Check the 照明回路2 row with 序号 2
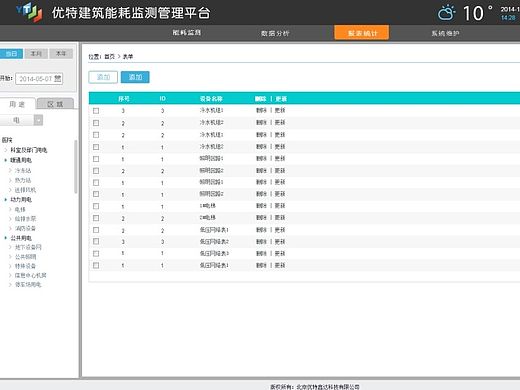Image resolution: width=520 pixels, height=390 pixels. [x=96, y=171]
